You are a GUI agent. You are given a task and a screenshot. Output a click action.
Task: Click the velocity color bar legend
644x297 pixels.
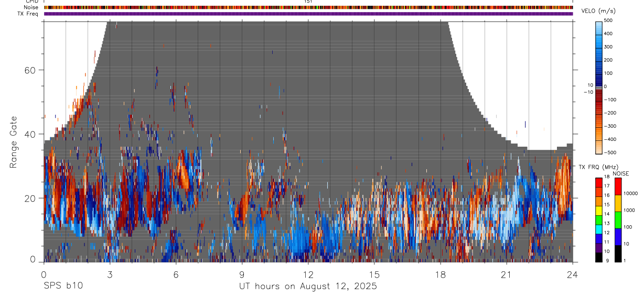tap(599, 87)
